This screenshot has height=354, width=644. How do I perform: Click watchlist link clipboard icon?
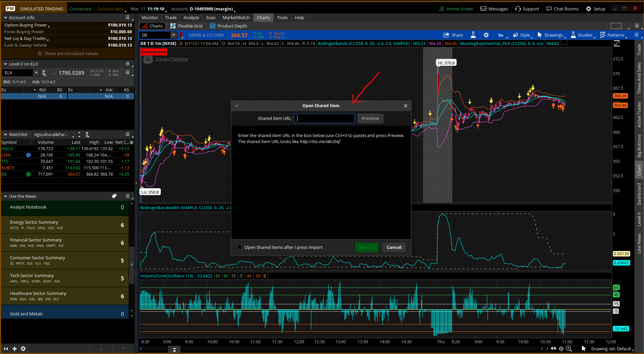pyautogui.click(x=87, y=134)
